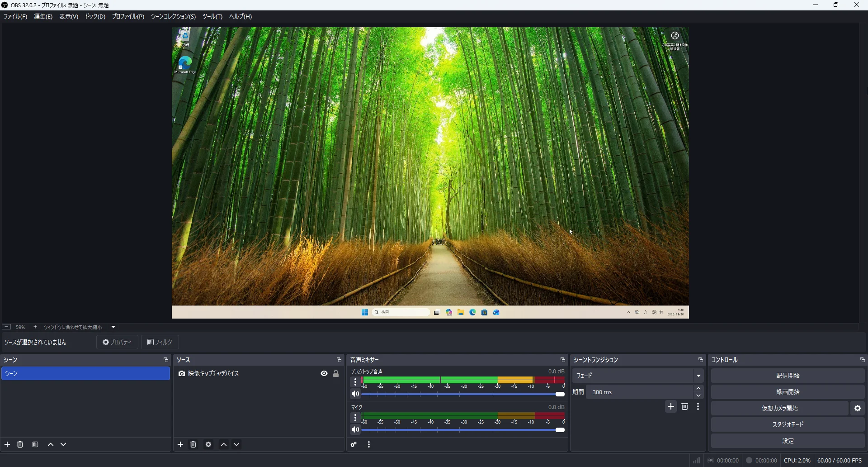The image size is (868, 467).
Task: Add a new source with plus icon
Action: (x=180, y=445)
